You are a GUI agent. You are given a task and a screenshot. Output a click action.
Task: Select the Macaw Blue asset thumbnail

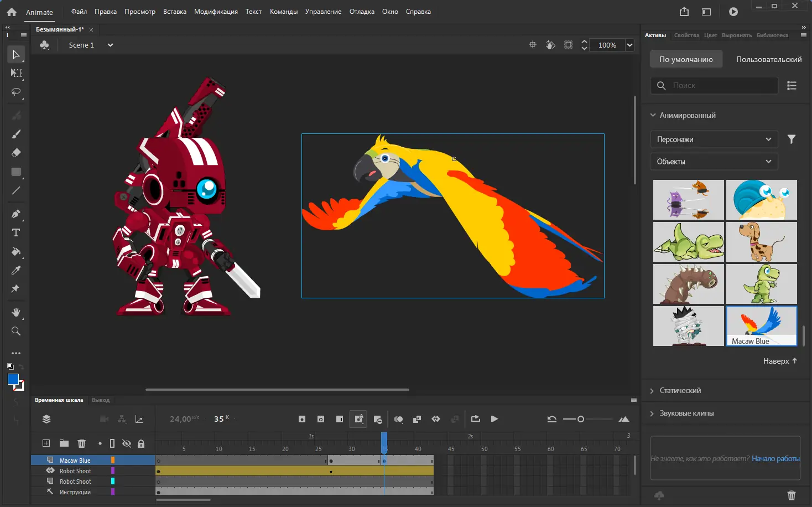point(761,326)
